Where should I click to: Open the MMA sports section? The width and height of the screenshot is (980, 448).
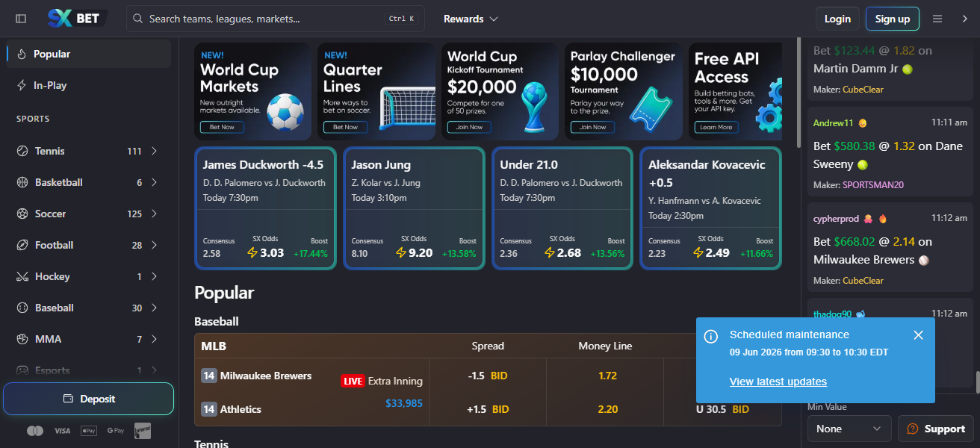(x=88, y=339)
